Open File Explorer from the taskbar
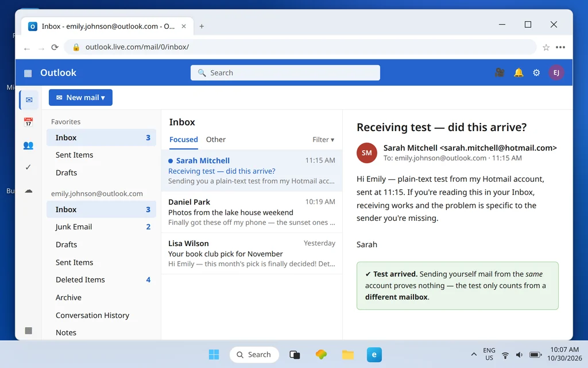 (x=347, y=354)
